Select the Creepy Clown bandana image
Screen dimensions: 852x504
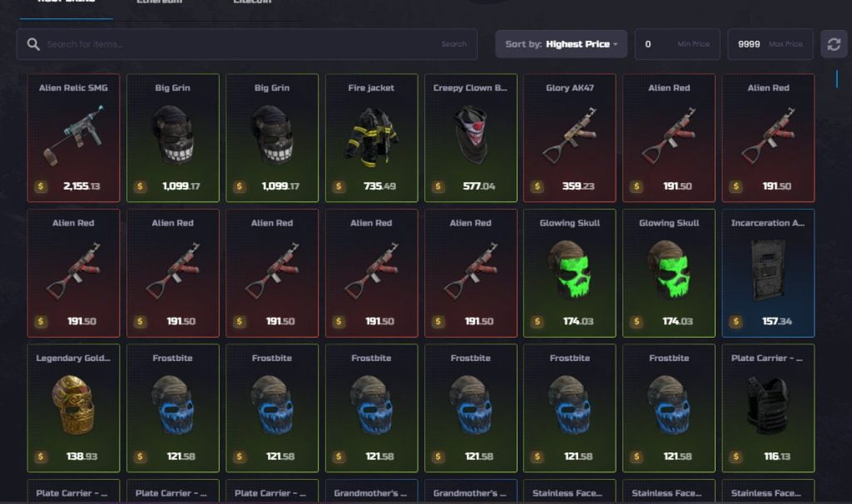click(x=471, y=135)
